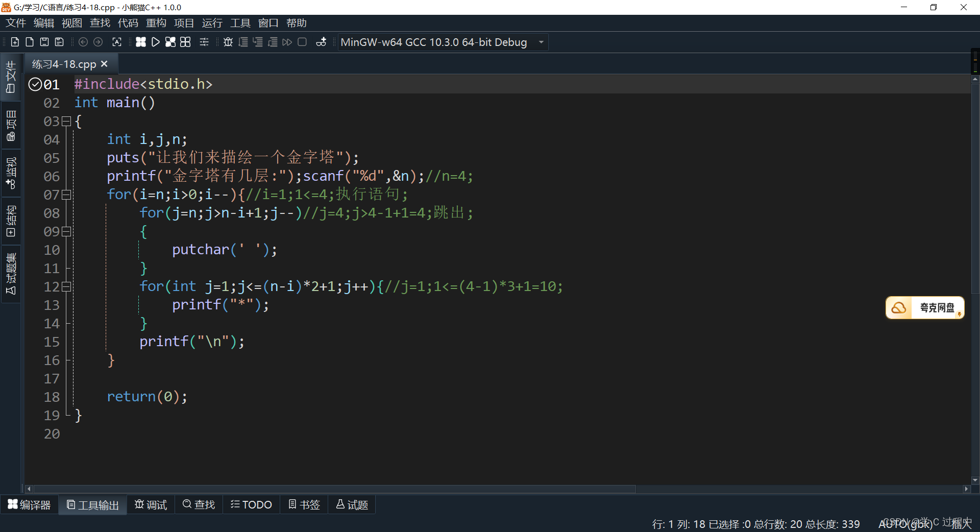Image resolution: width=980 pixels, height=532 pixels.
Task: Open the 查找 bottom panel tab
Action: click(x=199, y=504)
